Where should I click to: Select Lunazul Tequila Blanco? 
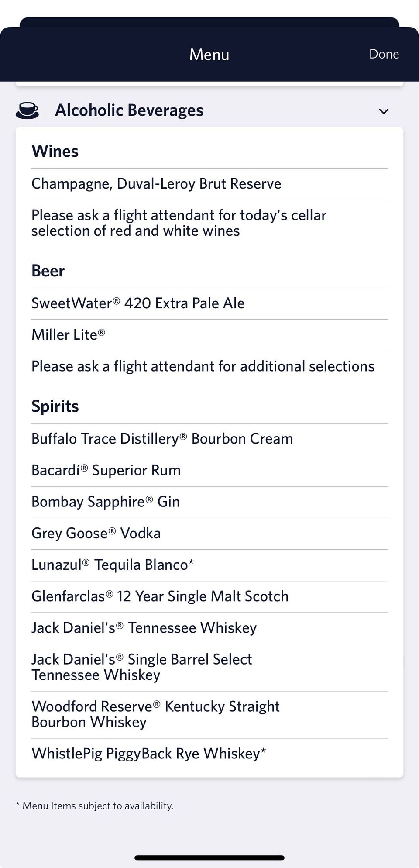tap(113, 565)
